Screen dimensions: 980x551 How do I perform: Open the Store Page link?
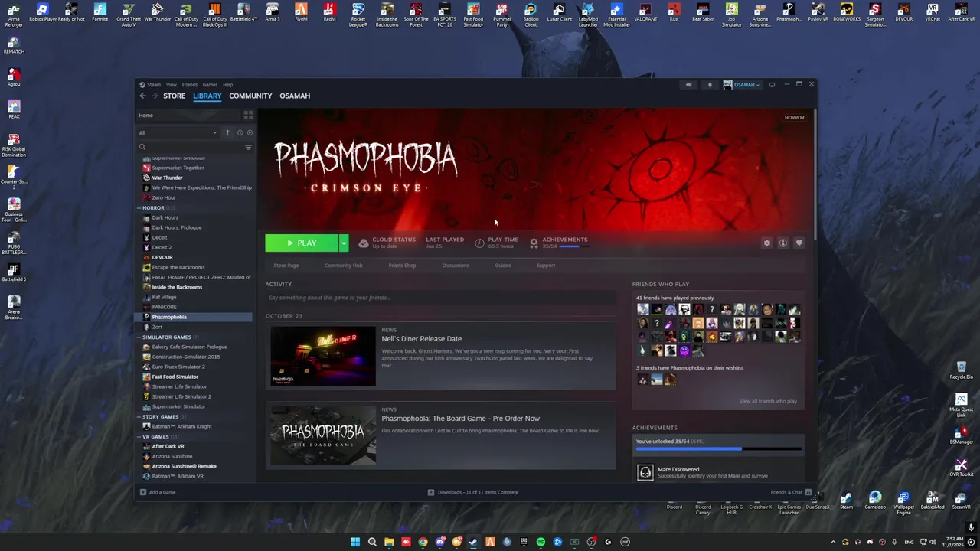pyautogui.click(x=286, y=266)
